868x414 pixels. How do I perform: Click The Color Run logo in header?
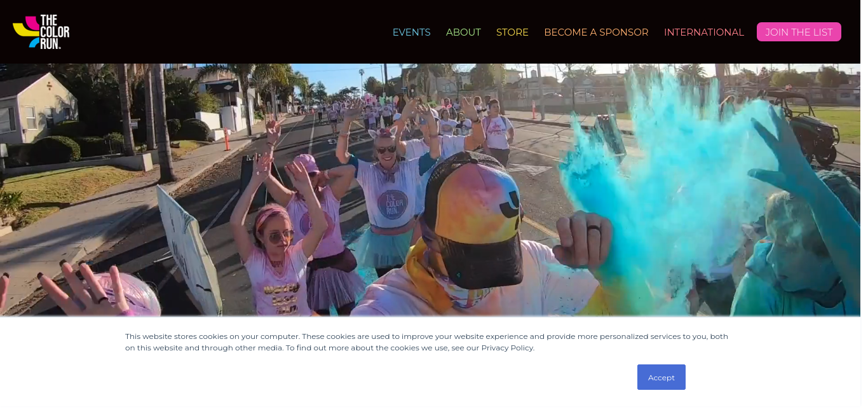click(x=41, y=32)
